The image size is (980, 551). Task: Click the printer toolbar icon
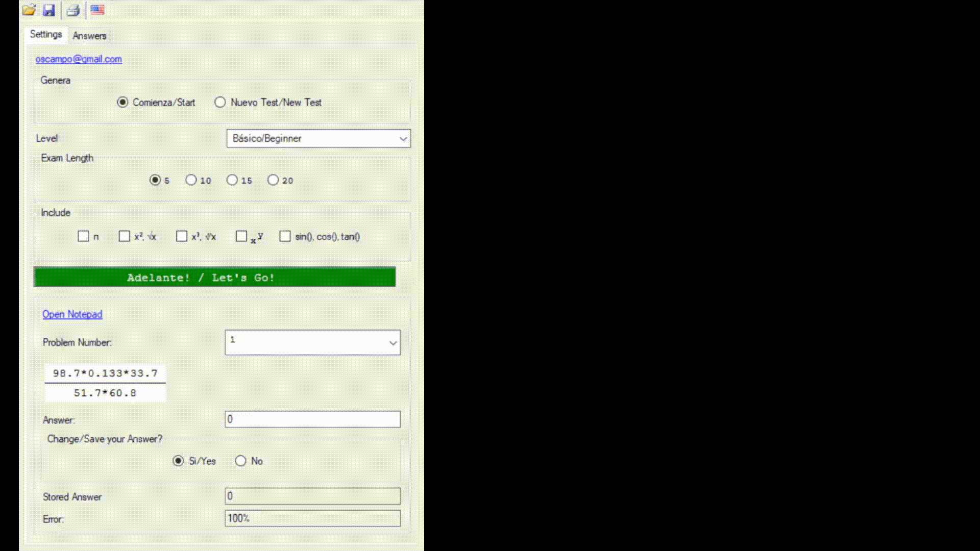click(x=73, y=10)
